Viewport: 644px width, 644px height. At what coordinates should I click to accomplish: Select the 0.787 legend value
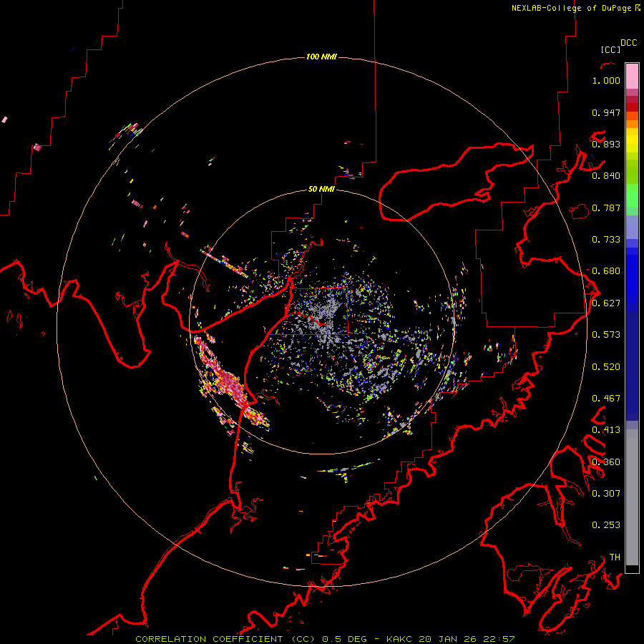[x=606, y=208]
